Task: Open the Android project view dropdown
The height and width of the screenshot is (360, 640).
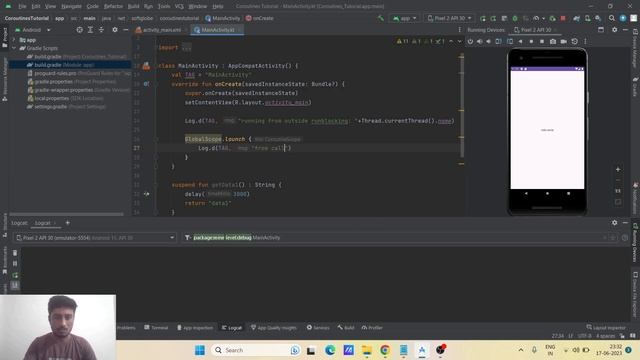Action: pos(33,30)
